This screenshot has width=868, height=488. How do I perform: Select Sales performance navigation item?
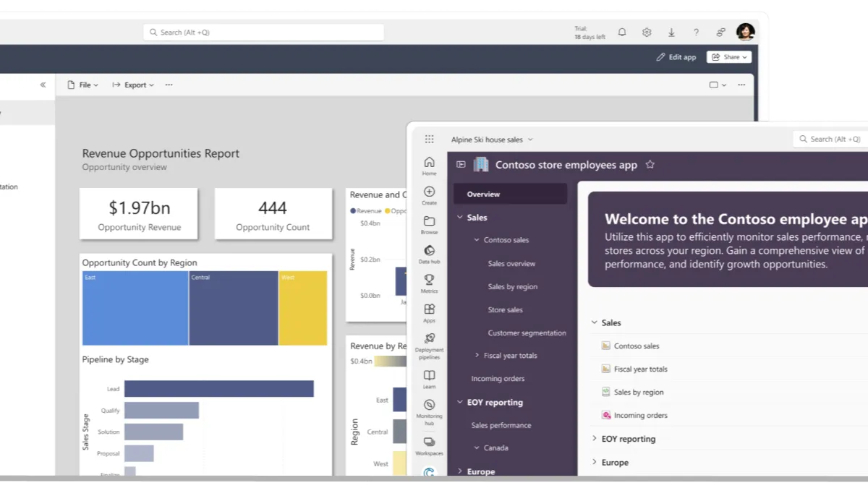coord(501,426)
